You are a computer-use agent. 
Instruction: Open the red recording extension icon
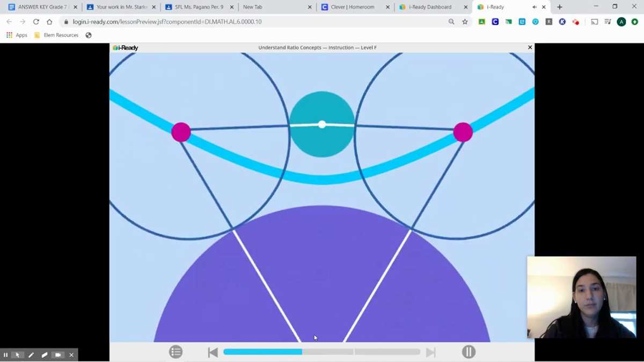point(576,21)
